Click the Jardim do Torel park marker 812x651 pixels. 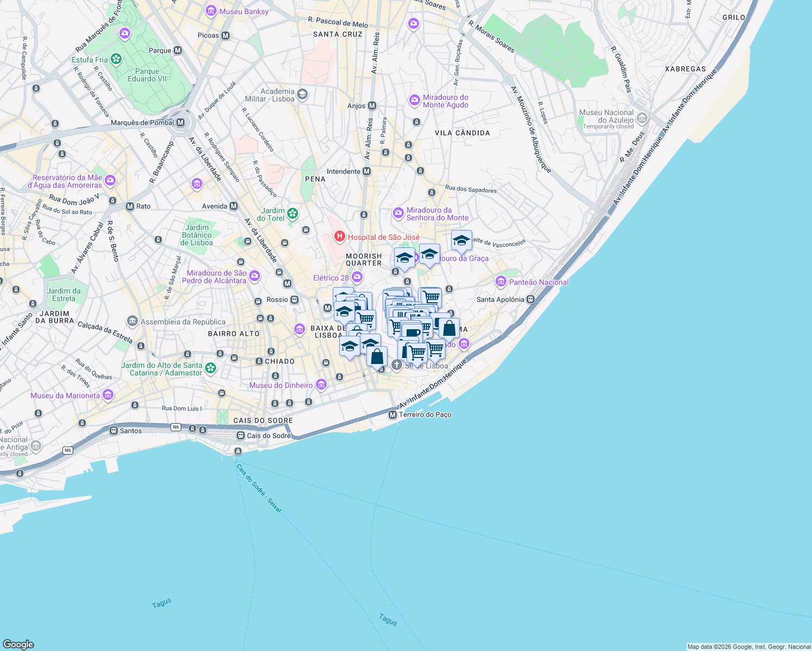point(292,213)
